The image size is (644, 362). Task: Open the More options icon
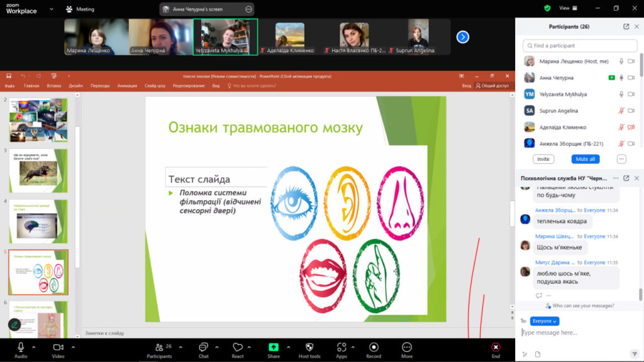point(407,347)
